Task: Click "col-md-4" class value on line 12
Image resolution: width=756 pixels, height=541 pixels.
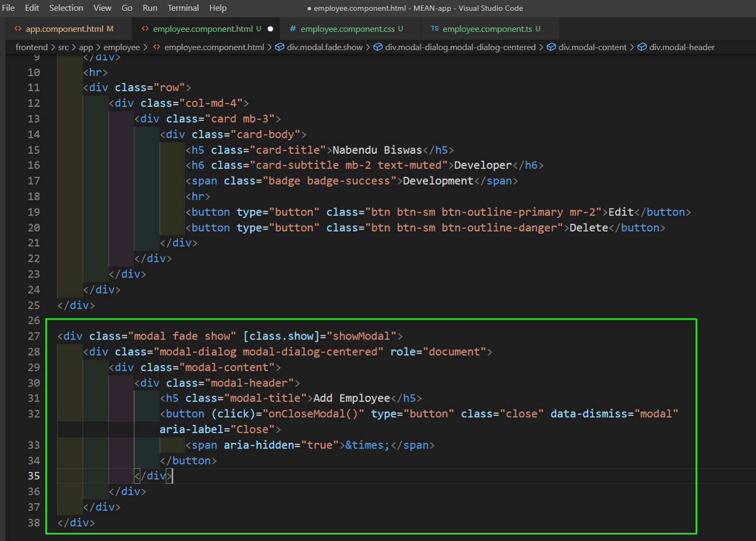Action: pyautogui.click(x=211, y=103)
